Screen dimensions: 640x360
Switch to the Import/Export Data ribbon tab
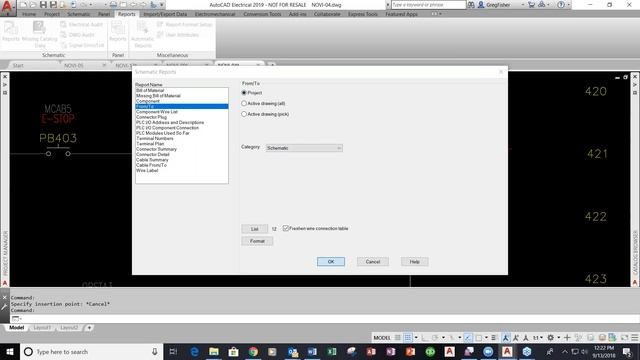165,14
